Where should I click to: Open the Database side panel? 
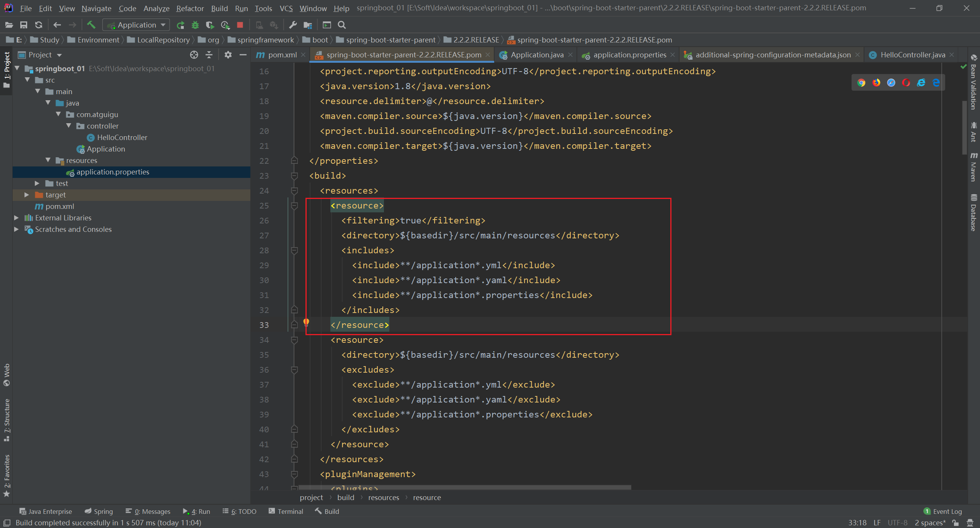[x=974, y=213]
